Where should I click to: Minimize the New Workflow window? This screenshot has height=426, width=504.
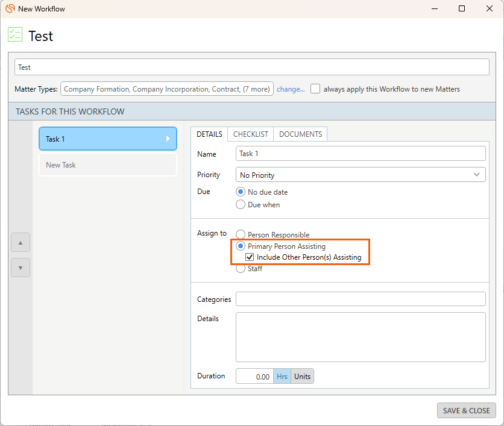click(x=433, y=9)
